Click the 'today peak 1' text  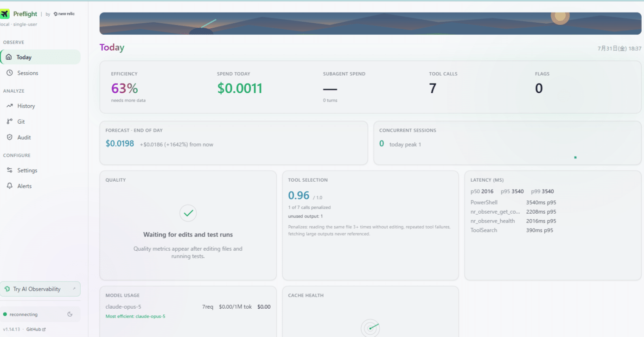coord(405,144)
